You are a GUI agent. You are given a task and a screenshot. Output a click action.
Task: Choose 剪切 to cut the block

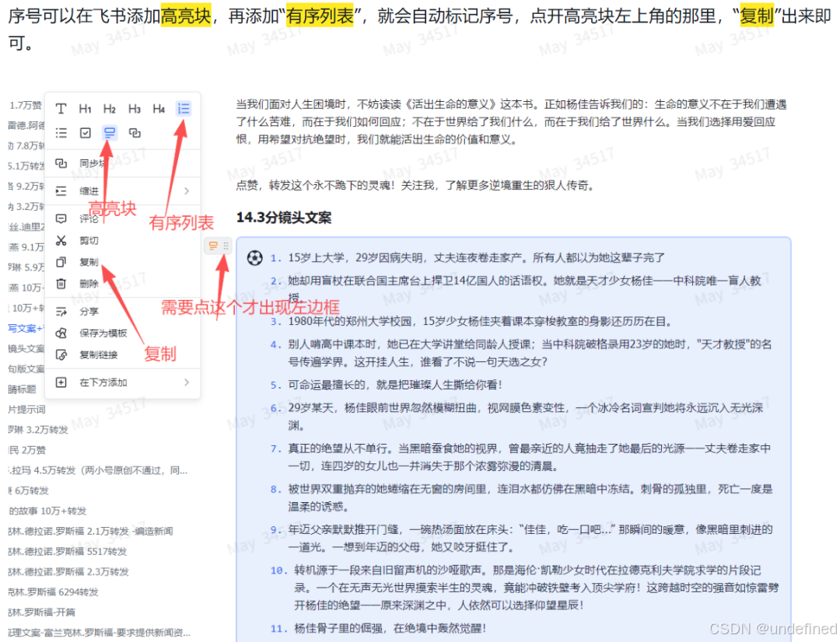(x=123, y=240)
